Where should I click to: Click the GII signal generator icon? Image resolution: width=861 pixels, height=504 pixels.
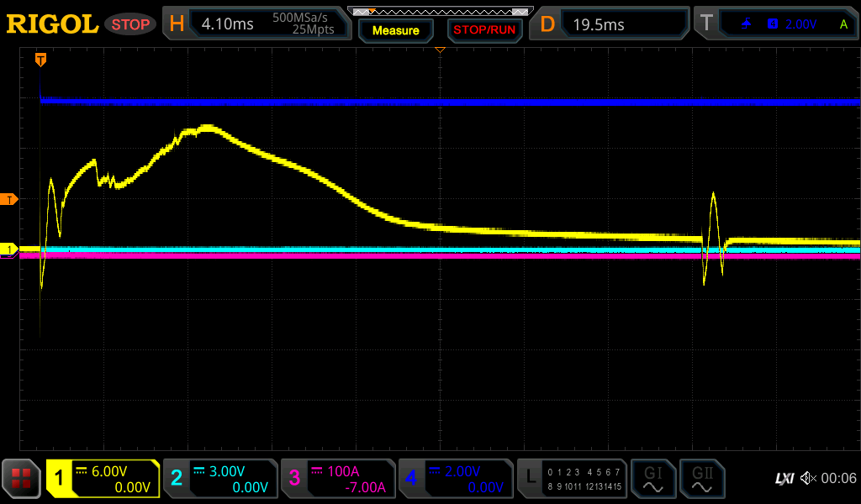(x=702, y=479)
